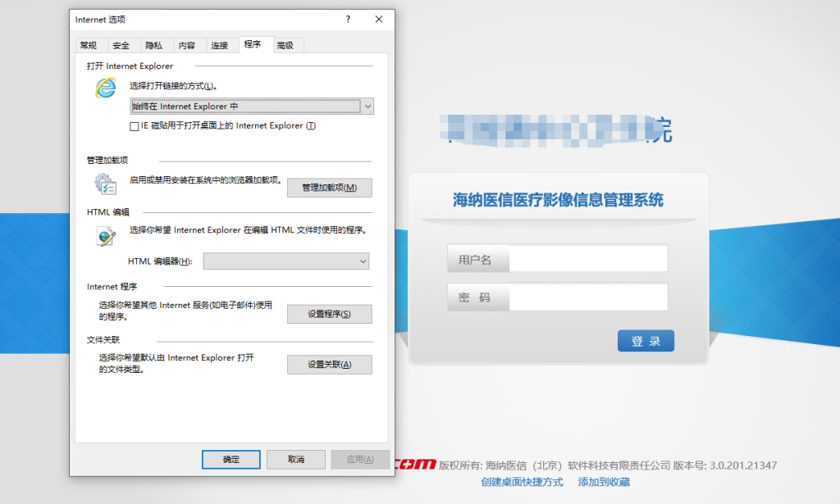Click the 文件关联 section label
The width and height of the screenshot is (840, 504).
[103, 340]
